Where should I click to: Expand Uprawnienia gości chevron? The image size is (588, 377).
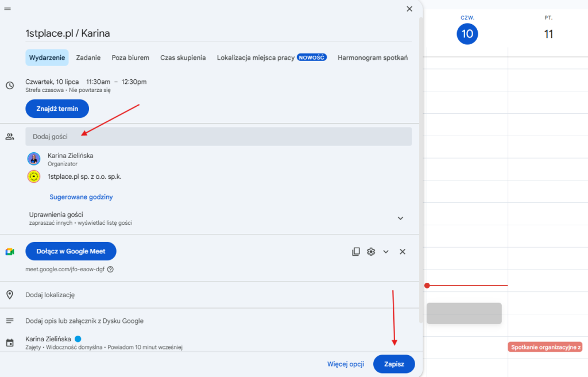[x=400, y=218]
